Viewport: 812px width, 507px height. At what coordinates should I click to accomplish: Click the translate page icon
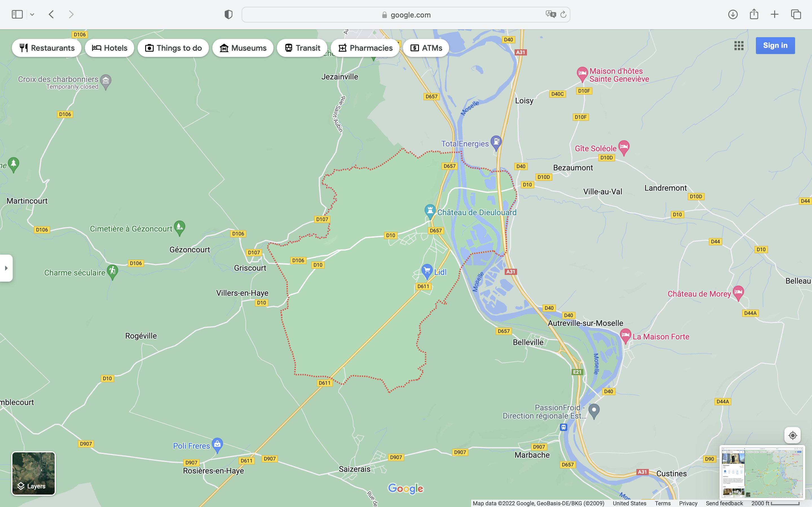[x=550, y=14]
